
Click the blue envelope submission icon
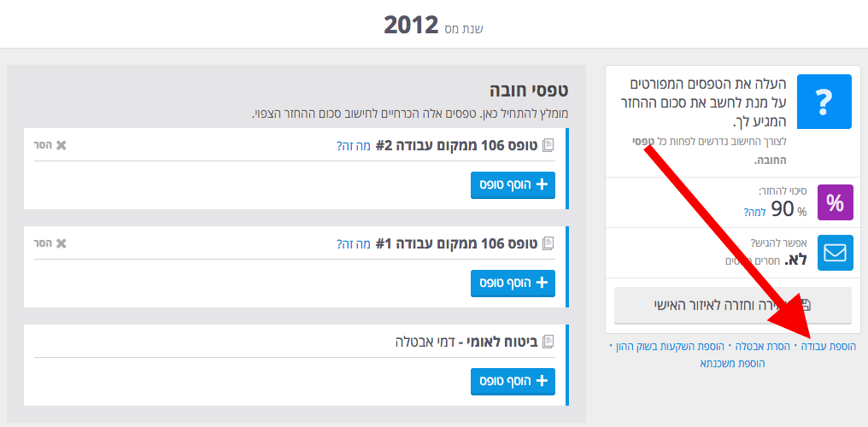(835, 253)
